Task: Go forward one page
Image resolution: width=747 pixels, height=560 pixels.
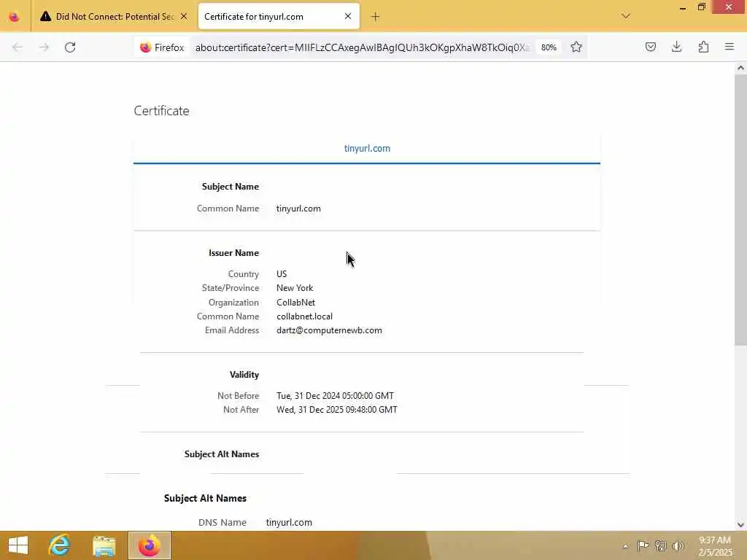Action: tap(44, 47)
